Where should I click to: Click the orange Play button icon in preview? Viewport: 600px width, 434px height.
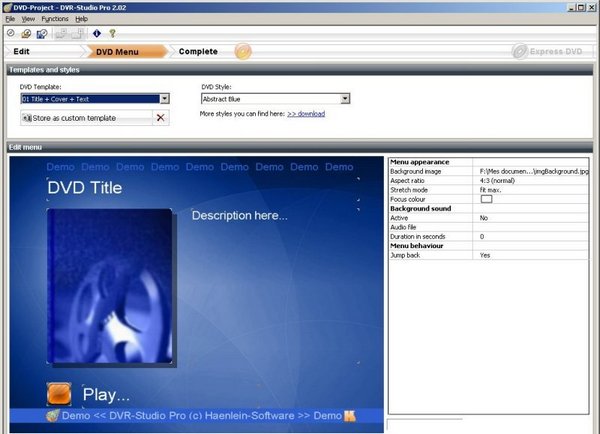[x=59, y=394]
